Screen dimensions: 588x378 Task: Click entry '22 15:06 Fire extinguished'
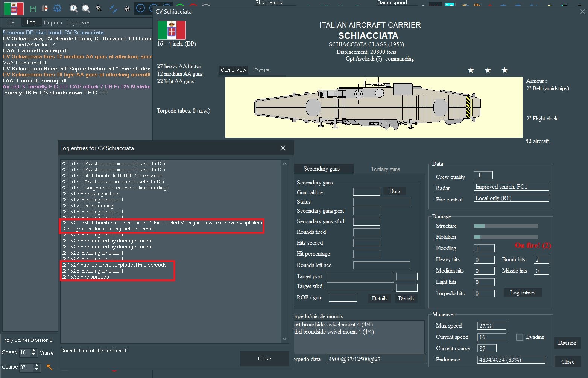(90, 194)
